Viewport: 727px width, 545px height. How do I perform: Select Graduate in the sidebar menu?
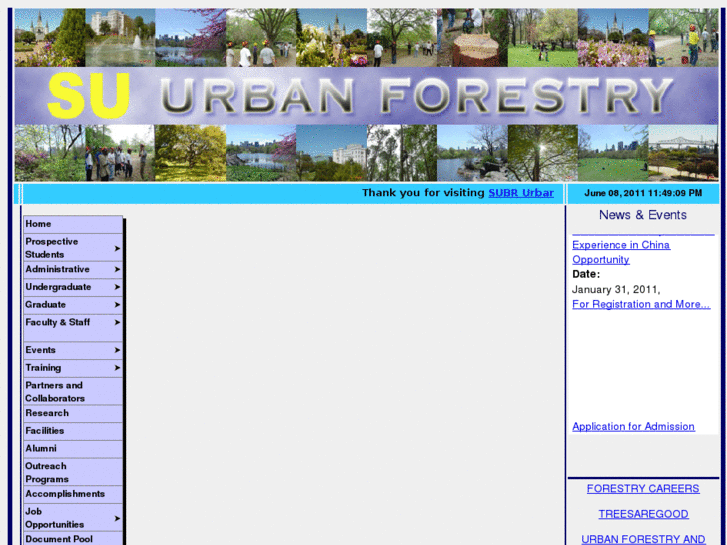pos(73,305)
